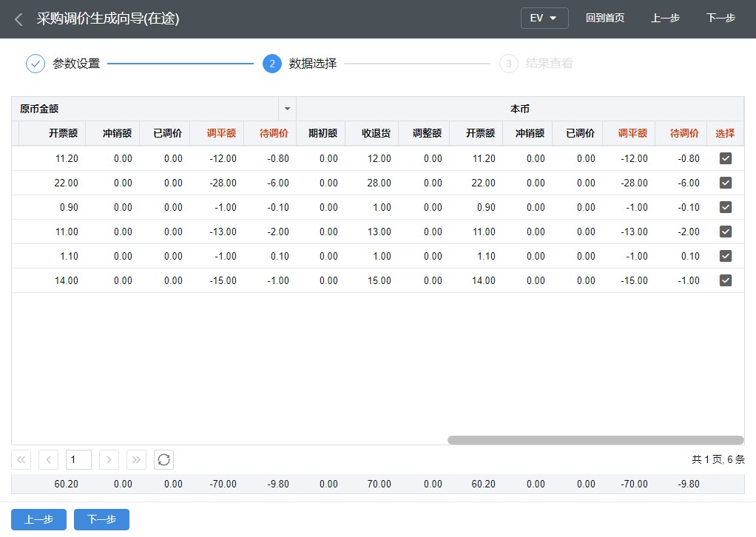
Task: Untick checkbox for row with 开票额 22.00
Action: [x=725, y=183]
